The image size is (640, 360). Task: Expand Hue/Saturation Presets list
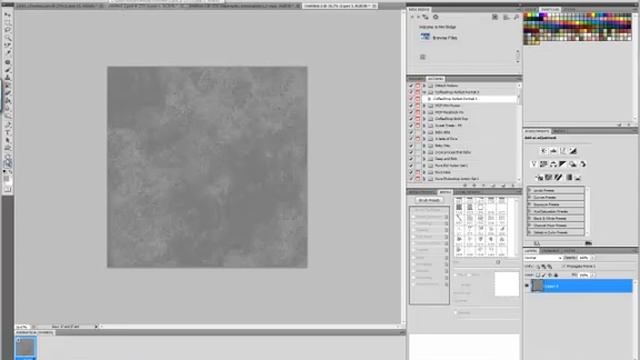tap(530, 211)
